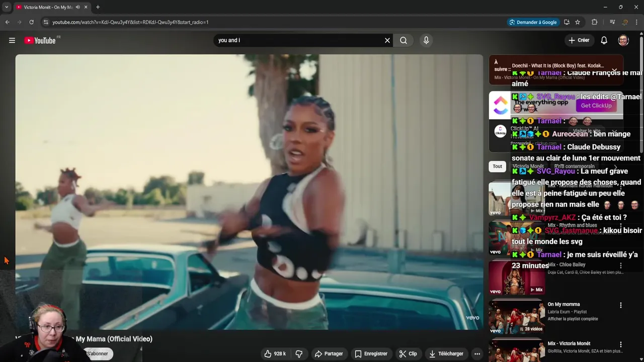Open the Mix - Chloe Bailey thumbnail
The image size is (644, 362).
click(x=517, y=278)
